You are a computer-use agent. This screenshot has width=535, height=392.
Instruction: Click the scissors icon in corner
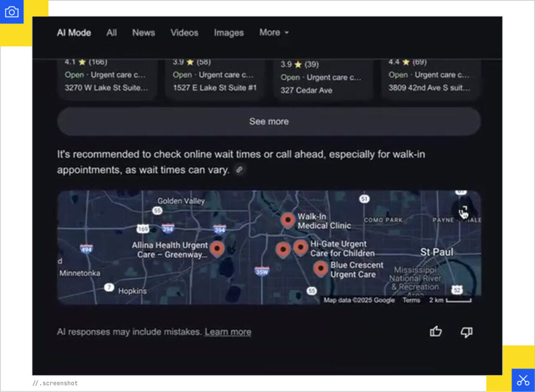coord(523,380)
